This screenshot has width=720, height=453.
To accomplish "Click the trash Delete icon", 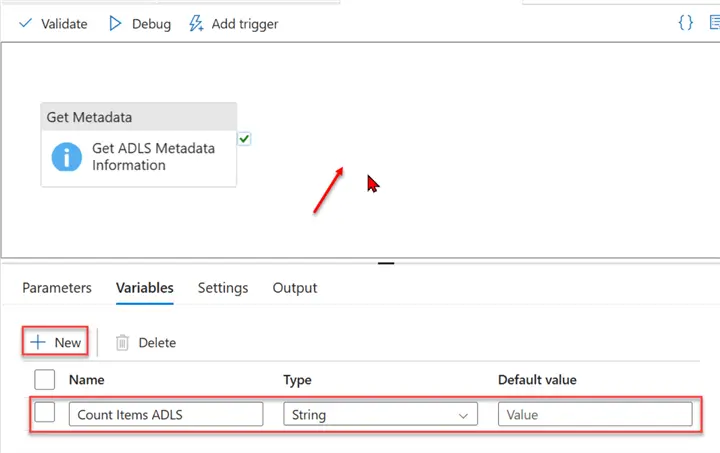I will (x=123, y=343).
